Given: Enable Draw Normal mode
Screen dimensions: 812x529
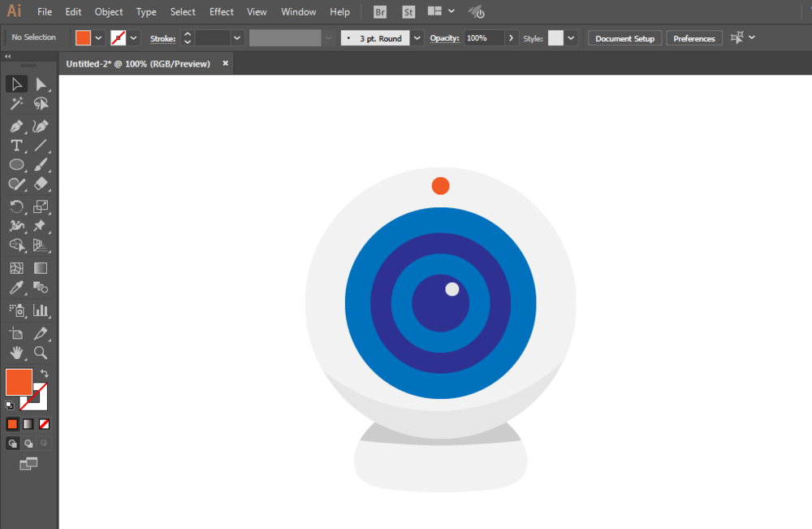Looking at the screenshot, I should tap(12, 444).
